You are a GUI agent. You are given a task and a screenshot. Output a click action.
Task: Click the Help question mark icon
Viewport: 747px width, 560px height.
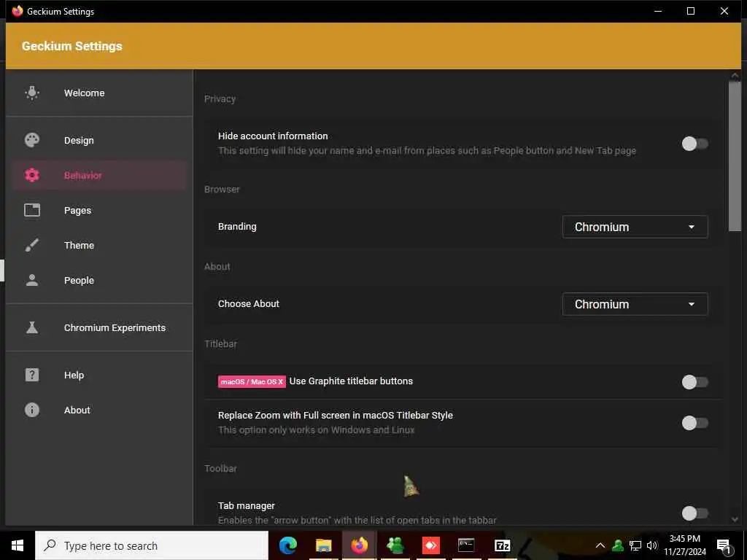pyautogui.click(x=32, y=375)
